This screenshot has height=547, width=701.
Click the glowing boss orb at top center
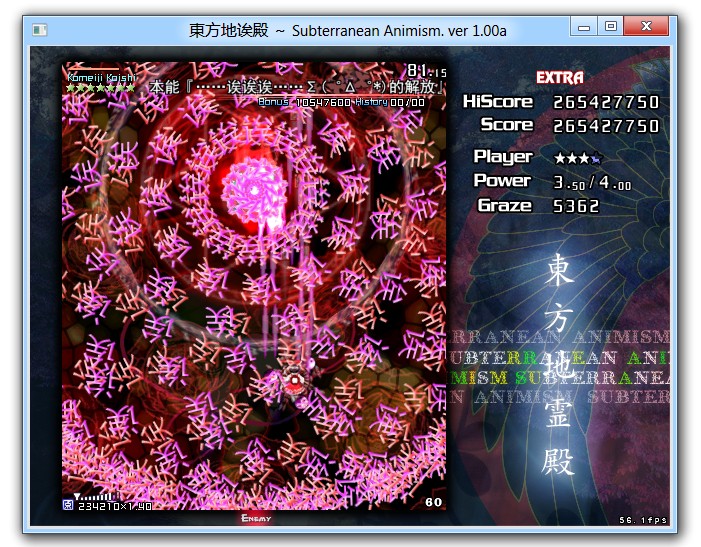[247, 187]
